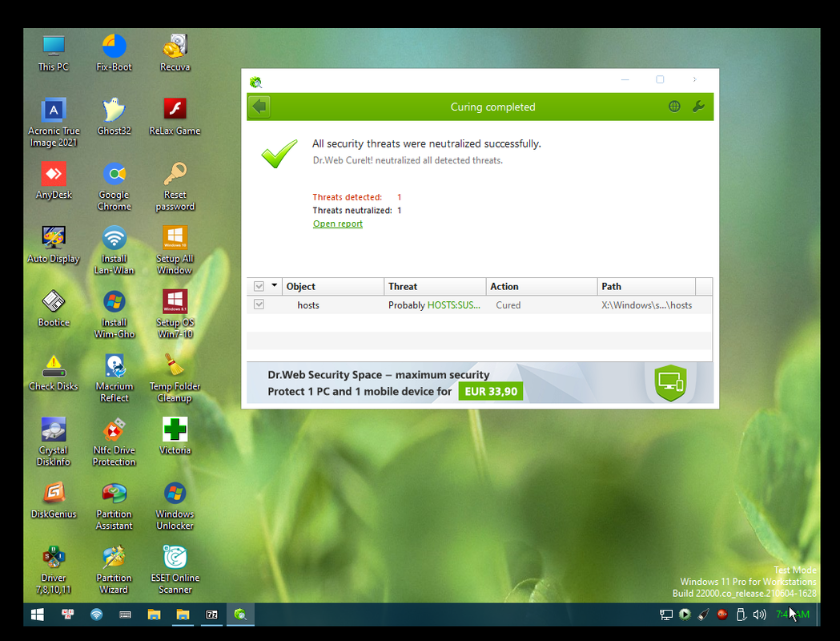Viewport: 840px width, 641px height.
Task: Open Recuva recovery tool icon
Action: (x=175, y=54)
